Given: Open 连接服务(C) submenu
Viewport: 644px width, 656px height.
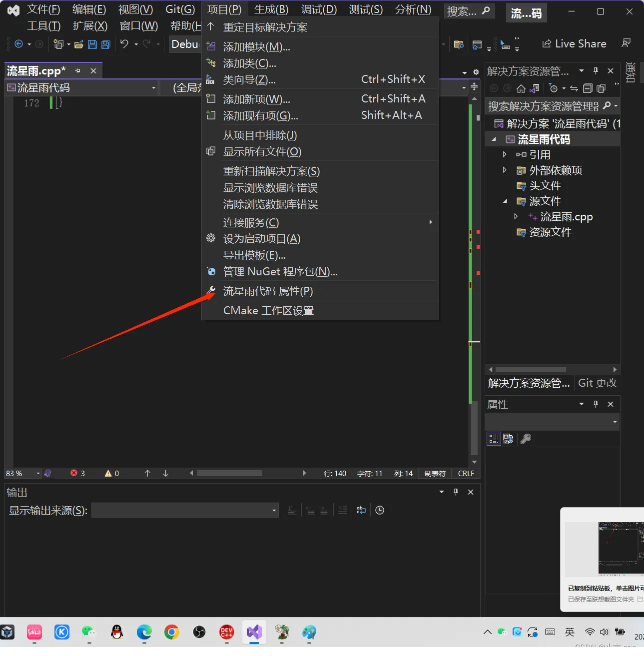Looking at the screenshot, I should (x=320, y=222).
